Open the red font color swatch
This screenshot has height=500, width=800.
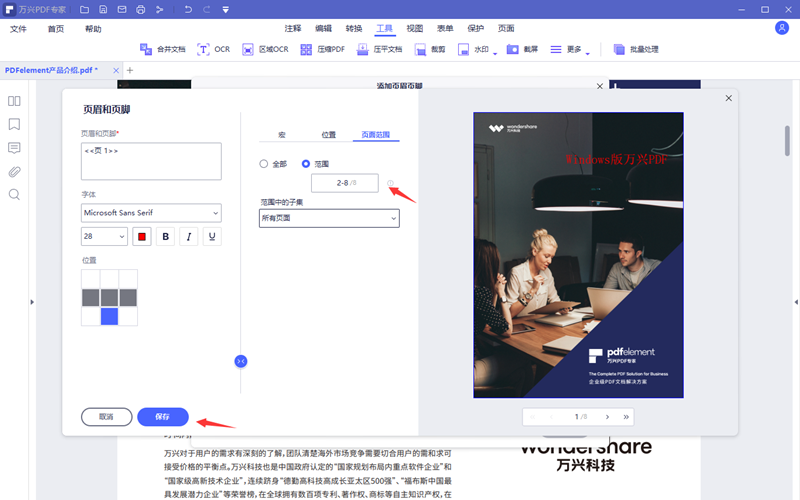click(x=141, y=237)
